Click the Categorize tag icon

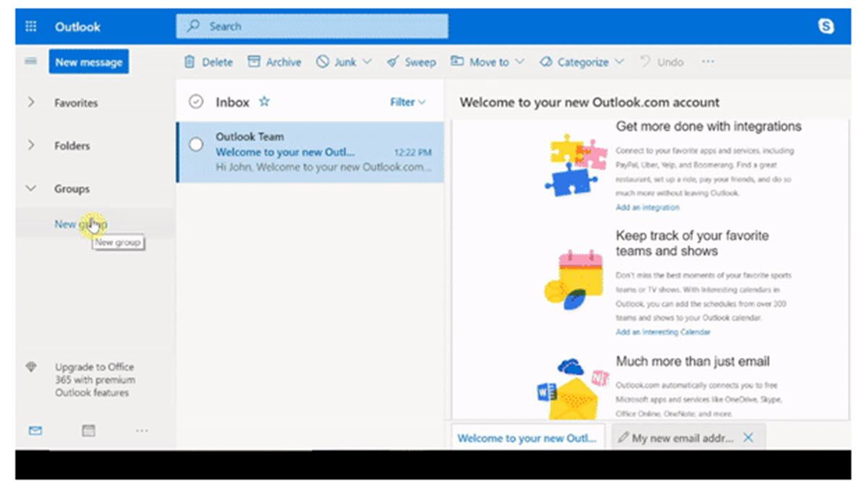[x=546, y=62]
